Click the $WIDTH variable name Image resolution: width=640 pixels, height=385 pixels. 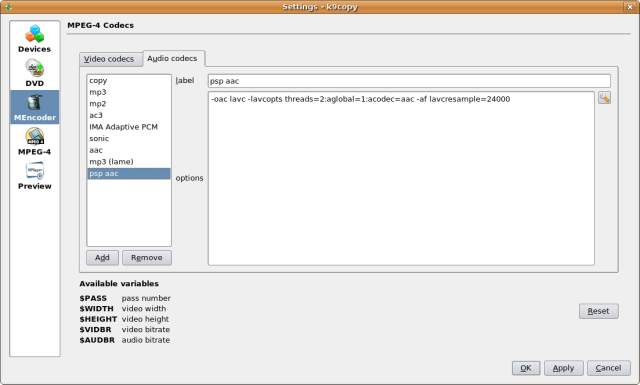(96, 309)
